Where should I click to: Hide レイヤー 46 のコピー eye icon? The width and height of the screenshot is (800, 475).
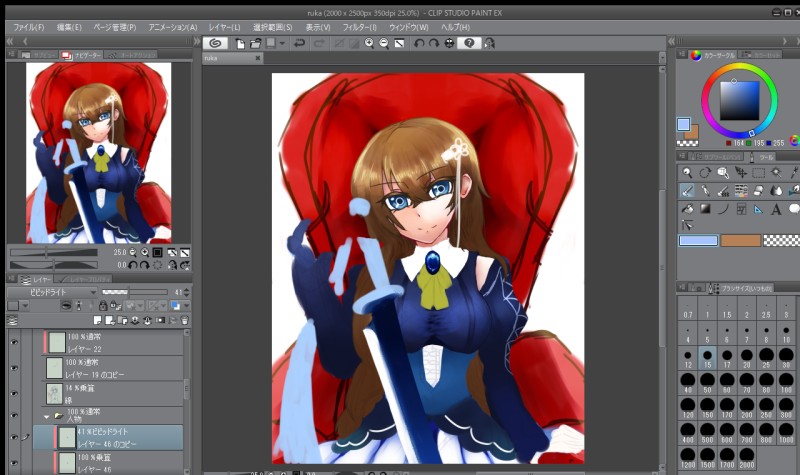(x=14, y=437)
